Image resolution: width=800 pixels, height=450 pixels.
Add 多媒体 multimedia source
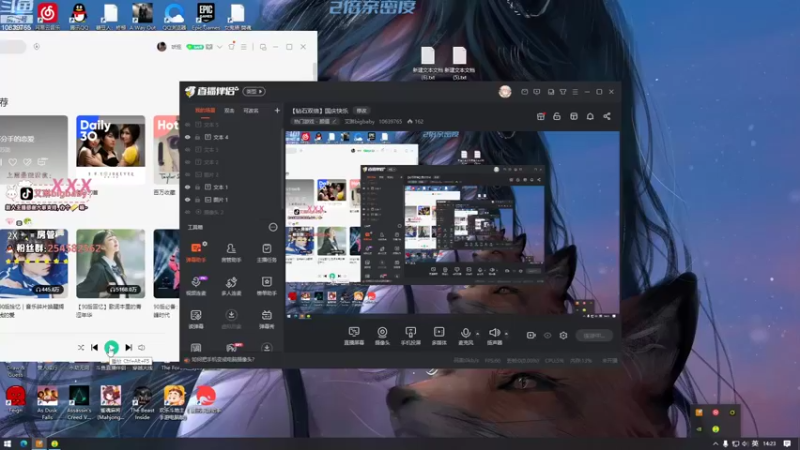point(439,336)
